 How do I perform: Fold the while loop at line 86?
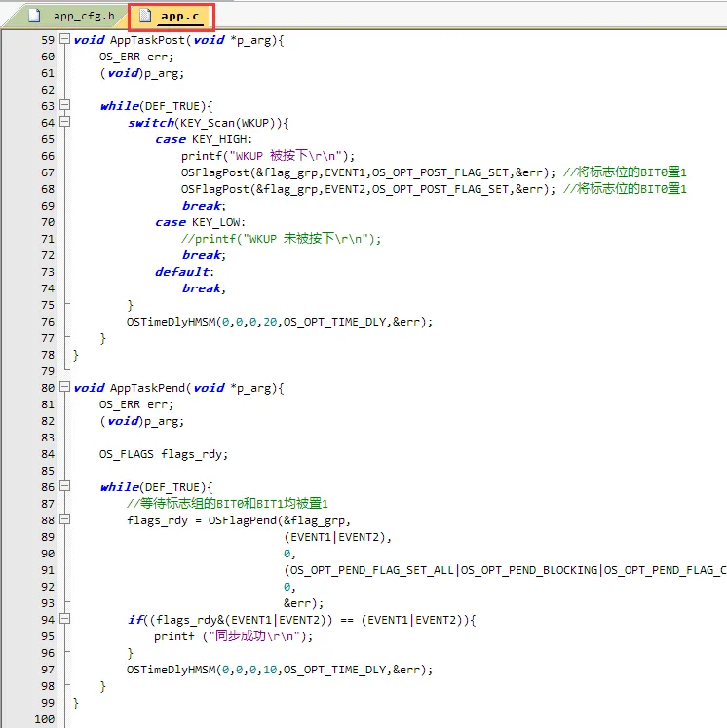[64, 487]
